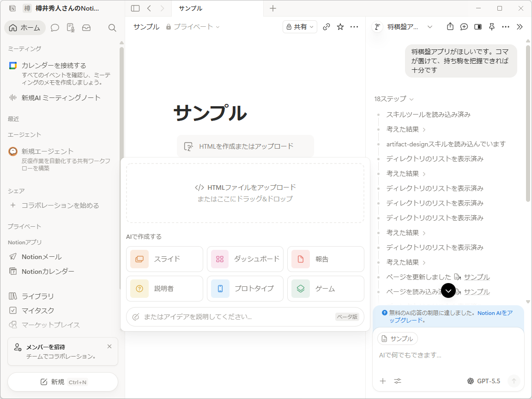Screen dimensions: 532x399
Task: Choose the 説明者 template card
Action: click(x=164, y=289)
